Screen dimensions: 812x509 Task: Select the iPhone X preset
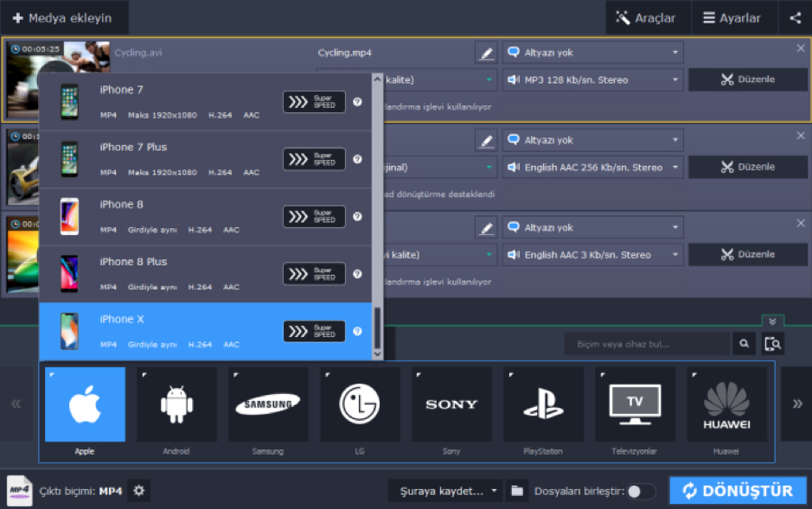[205, 332]
